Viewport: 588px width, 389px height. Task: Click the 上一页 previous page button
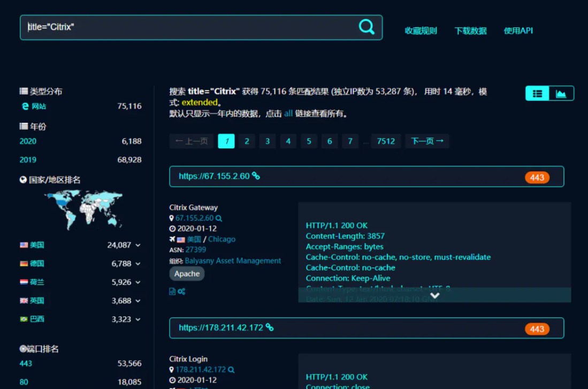[191, 141]
